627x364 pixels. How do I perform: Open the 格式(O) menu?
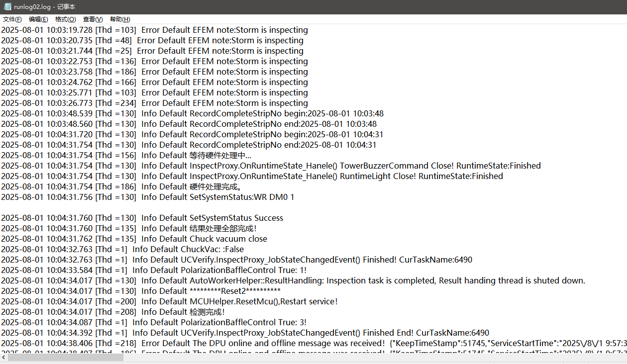[x=65, y=19]
